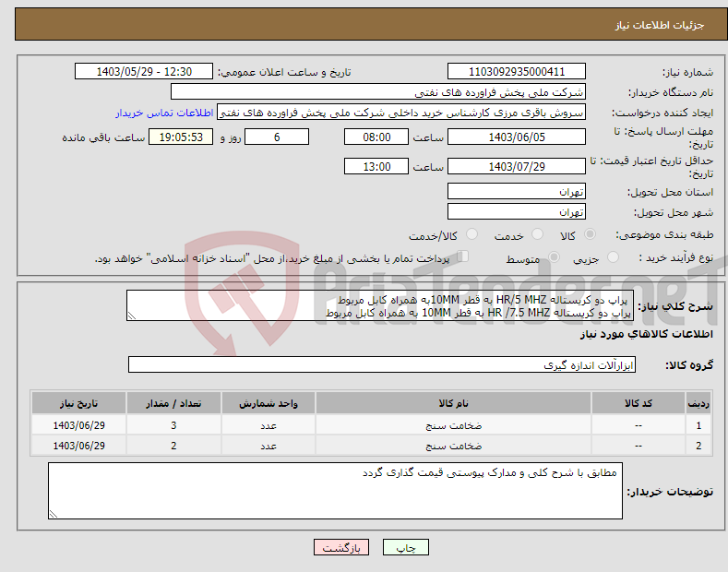Click the جزئیات اطلاعات نیاز page title
The height and width of the screenshot is (572, 728).
[x=660, y=25]
